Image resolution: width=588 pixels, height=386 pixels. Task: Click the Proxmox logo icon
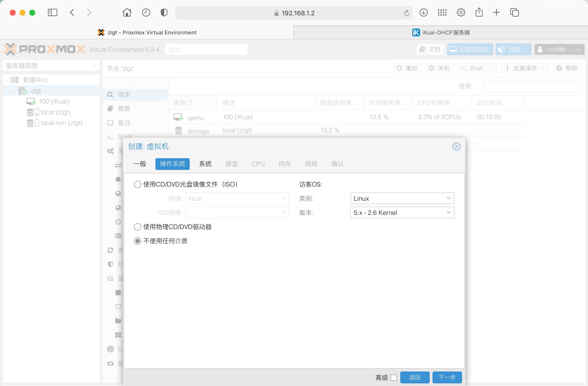coord(10,49)
